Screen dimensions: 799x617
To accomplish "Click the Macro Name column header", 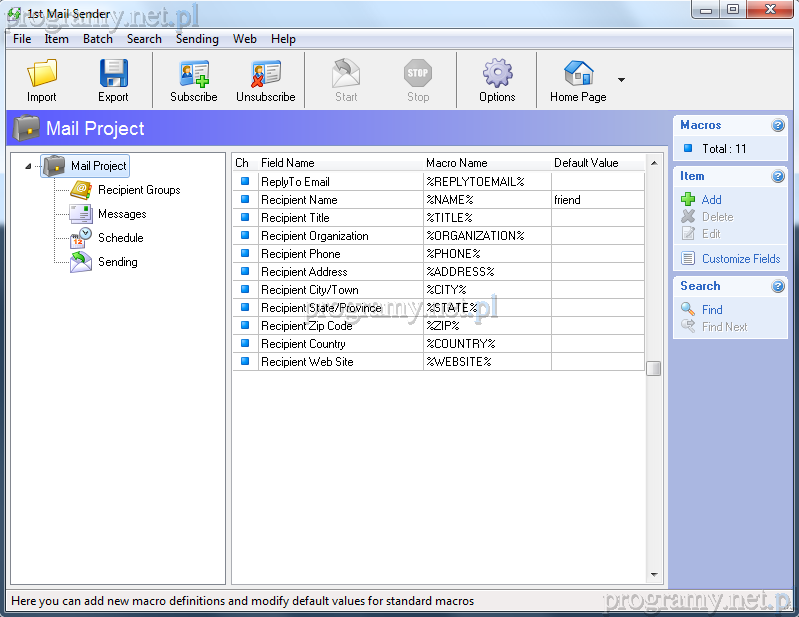I will (x=457, y=163).
